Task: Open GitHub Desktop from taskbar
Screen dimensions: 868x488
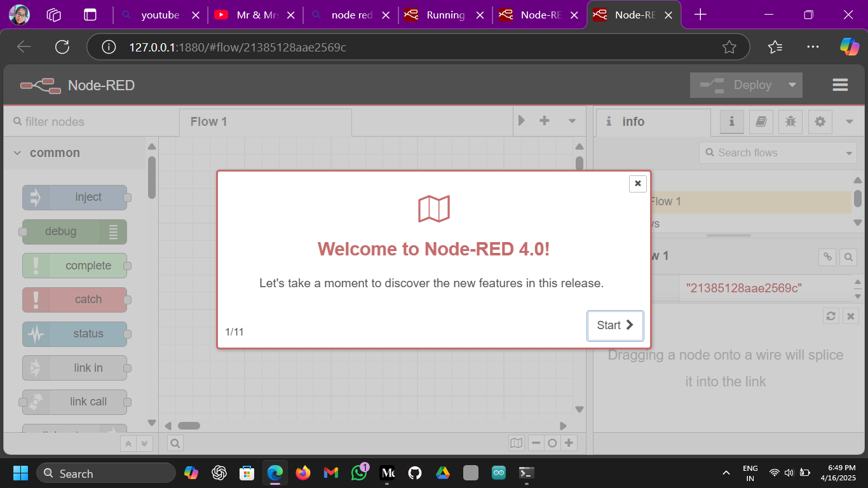Action: pos(415,473)
